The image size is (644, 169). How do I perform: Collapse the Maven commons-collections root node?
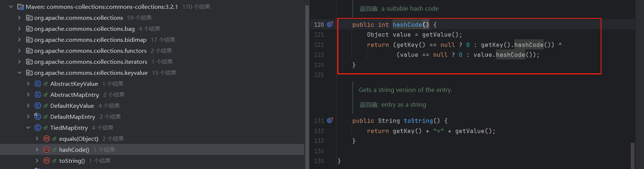[11, 7]
